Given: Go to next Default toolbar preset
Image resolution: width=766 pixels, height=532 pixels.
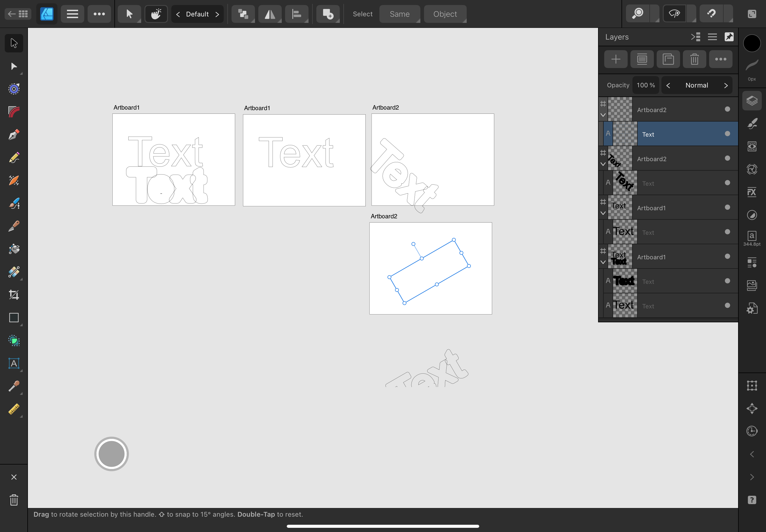Looking at the screenshot, I should click(217, 14).
